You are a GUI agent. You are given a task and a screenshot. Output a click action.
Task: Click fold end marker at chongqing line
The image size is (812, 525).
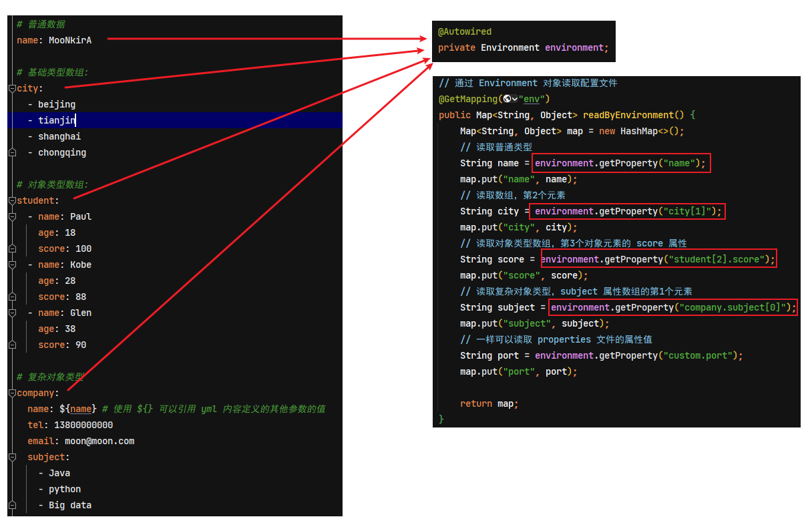(12, 152)
